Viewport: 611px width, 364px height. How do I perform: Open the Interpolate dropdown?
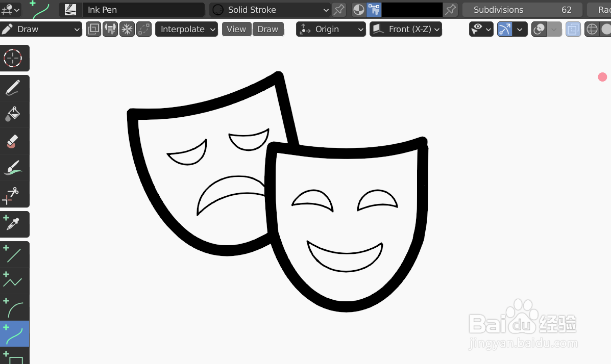click(186, 29)
